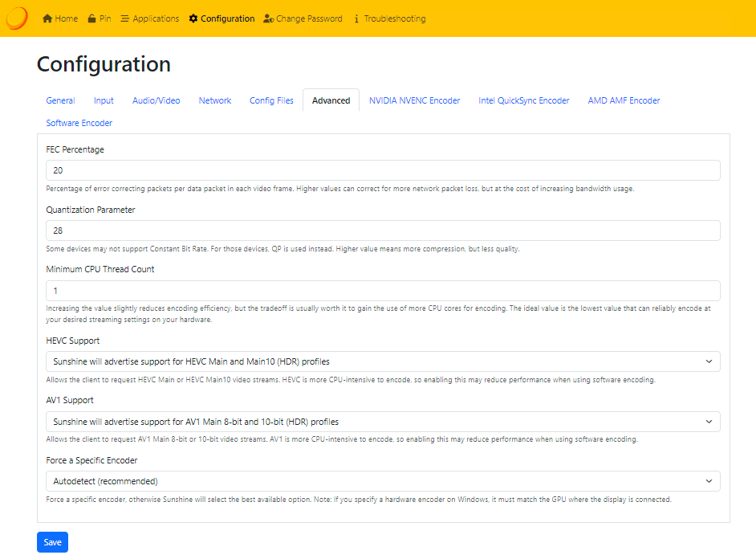Image resolution: width=756 pixels, height=555 pixels.
Task: Open Change Password user icon
Action: pos(268,18)
